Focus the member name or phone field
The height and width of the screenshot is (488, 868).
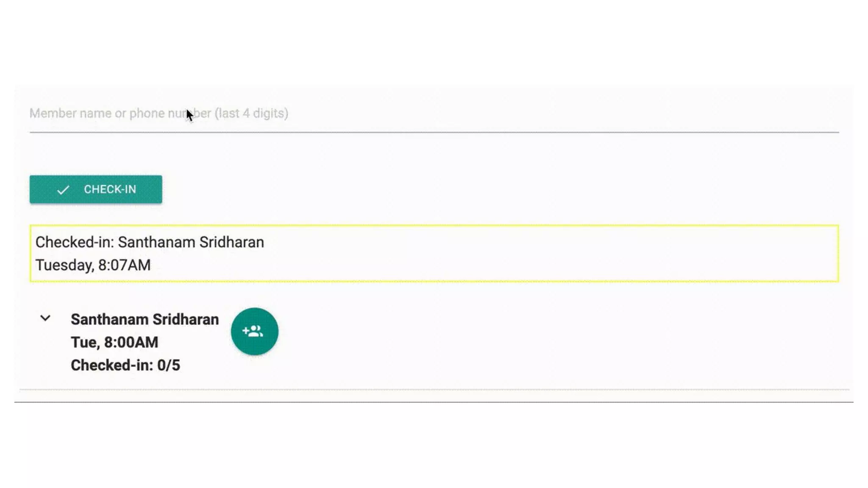(x=434, y=114)
